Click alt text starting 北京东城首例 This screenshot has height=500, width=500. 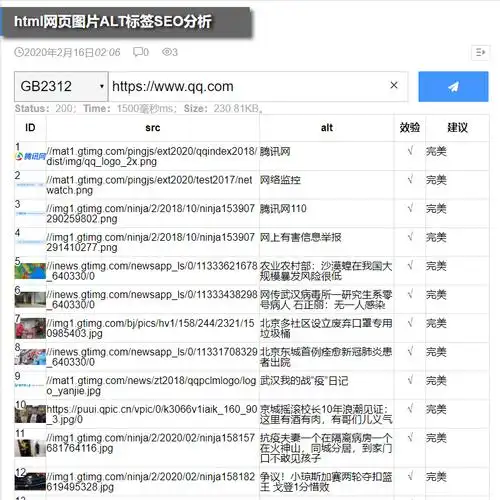pyautogui.click(x=326, y=357)
